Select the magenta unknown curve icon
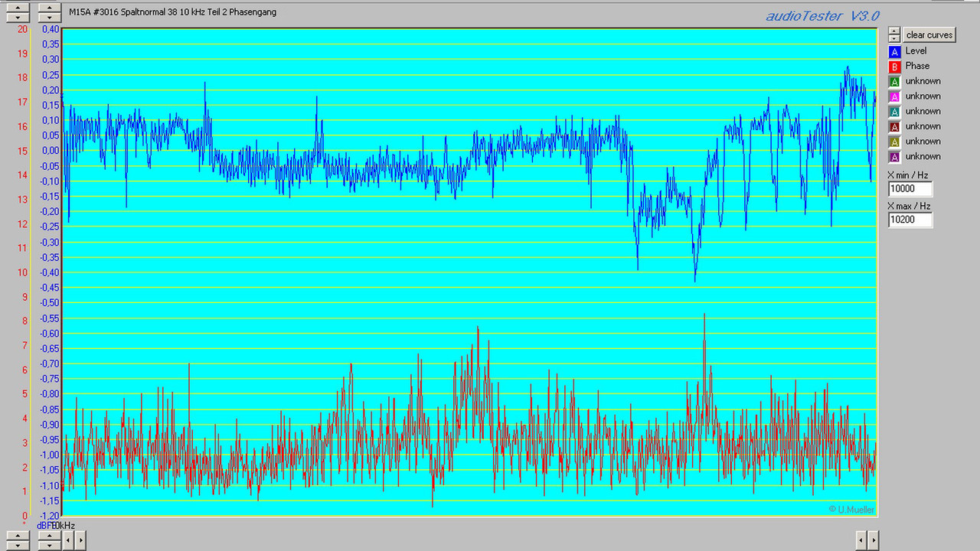 (893, 96)
